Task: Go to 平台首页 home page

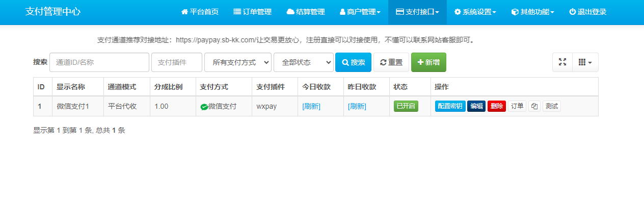Action: tap(200, 12)
